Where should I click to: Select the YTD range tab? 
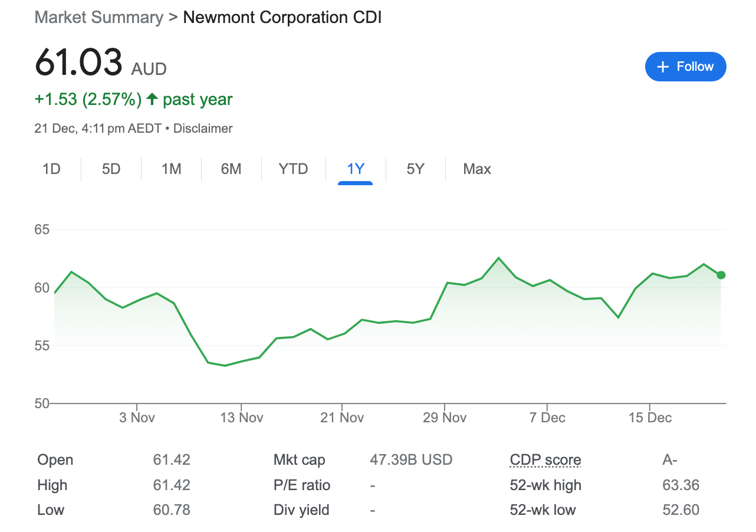pos(293,169)
